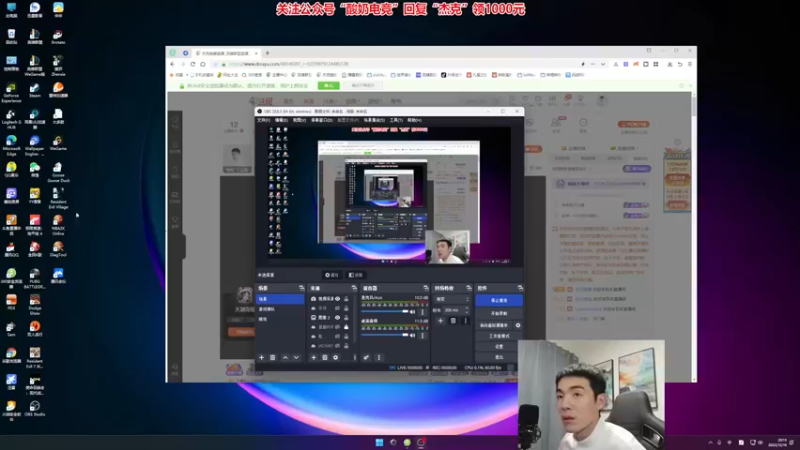The image size is (800, 450).
Task: Pop out the OBS Sources dock panel
Action: (354, 288)
